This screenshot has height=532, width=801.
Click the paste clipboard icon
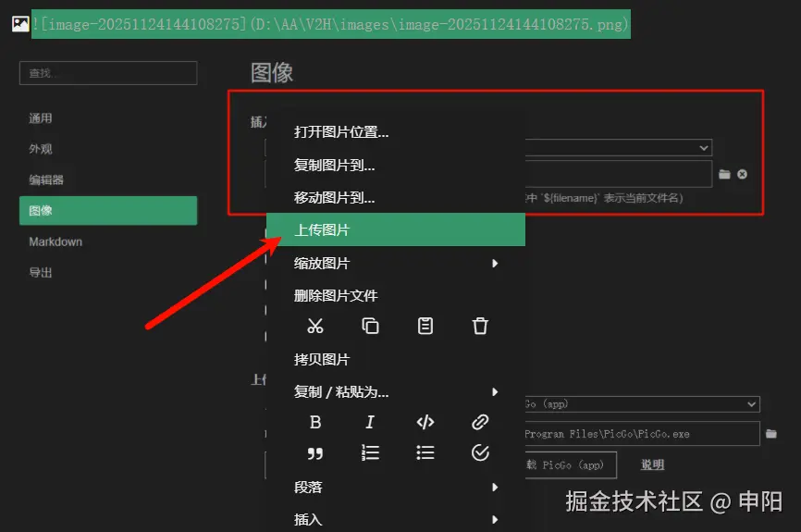[x=425, y=326]
